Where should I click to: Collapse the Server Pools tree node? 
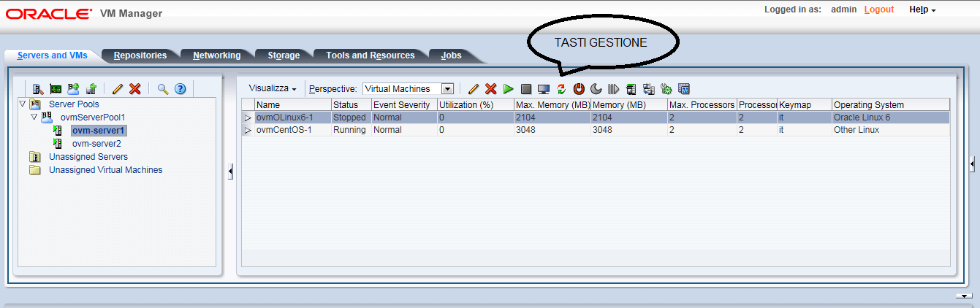pos(23,104)
